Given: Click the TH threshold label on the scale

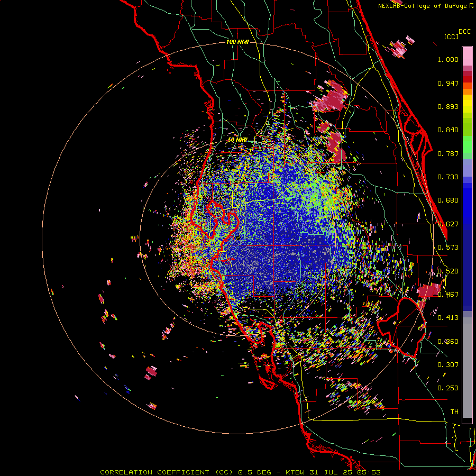Looking at the screenshot, I should click(x=454, y=411).
